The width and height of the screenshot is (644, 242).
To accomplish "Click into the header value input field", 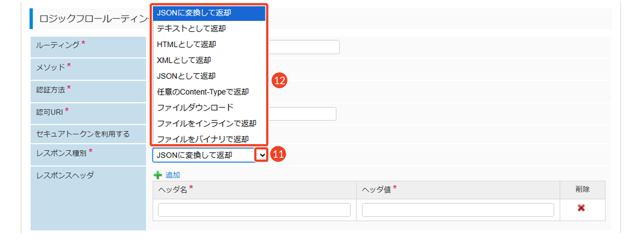I will [458, 210].
